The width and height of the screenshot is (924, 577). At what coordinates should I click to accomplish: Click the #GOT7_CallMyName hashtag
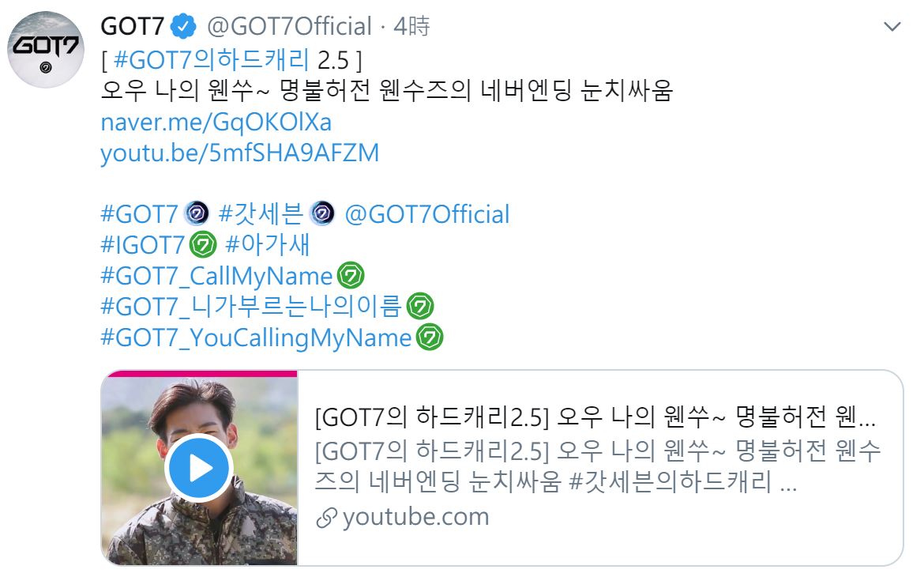coord(216,276)
